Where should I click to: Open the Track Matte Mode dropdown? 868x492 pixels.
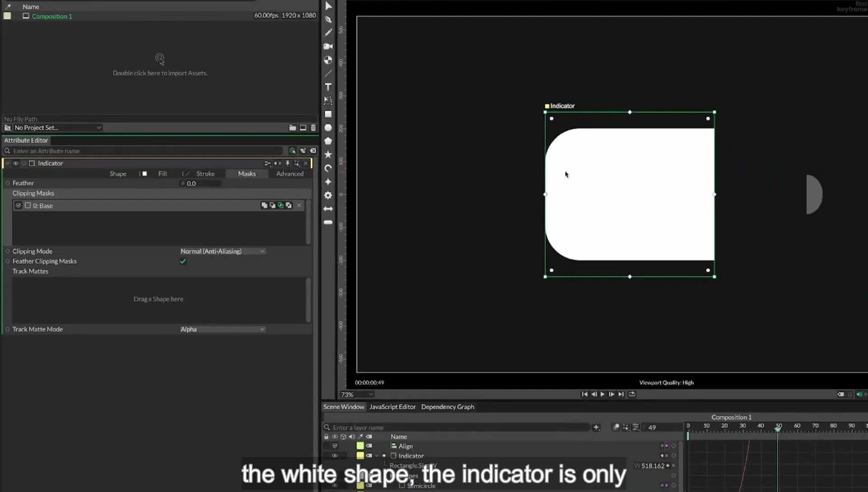pyautogui.click(x=222, y=329)
